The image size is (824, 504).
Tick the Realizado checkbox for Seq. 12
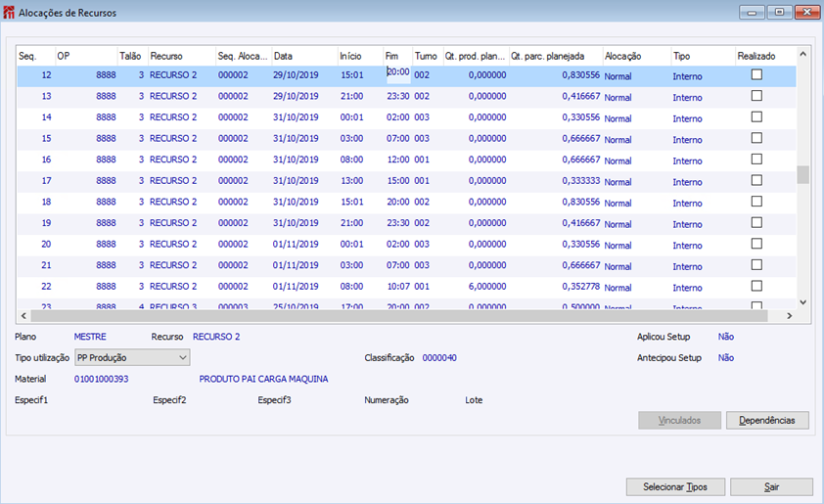click(x=756, y=74)
